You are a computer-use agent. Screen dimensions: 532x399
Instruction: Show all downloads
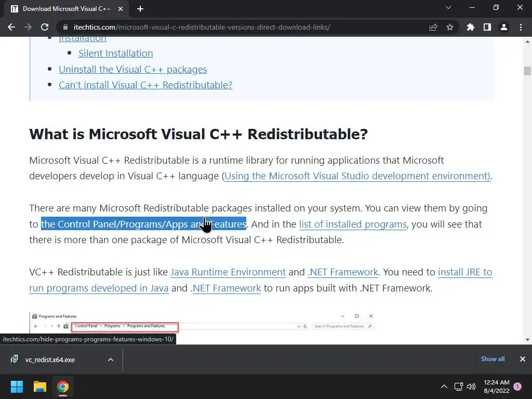point(493,359)
